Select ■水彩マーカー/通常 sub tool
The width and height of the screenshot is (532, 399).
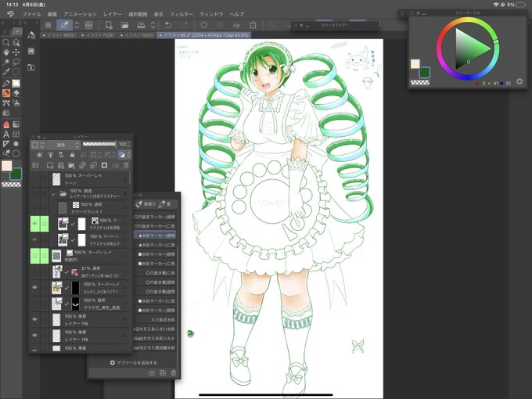pos(156,254)
